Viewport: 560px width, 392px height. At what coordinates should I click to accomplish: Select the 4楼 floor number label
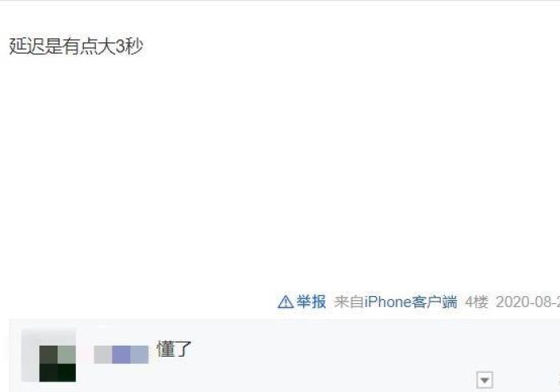(477, 302)
